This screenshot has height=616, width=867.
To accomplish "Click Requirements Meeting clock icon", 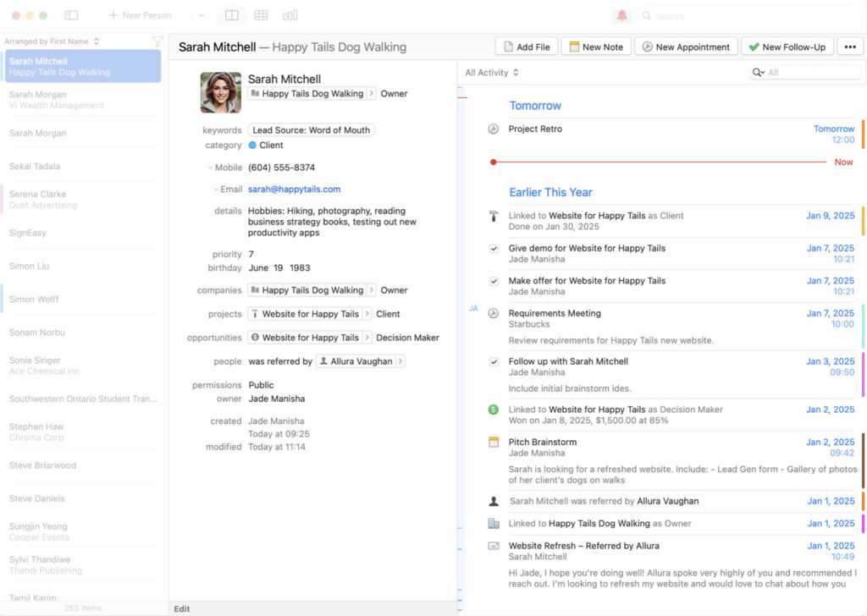I will (494, 313).
